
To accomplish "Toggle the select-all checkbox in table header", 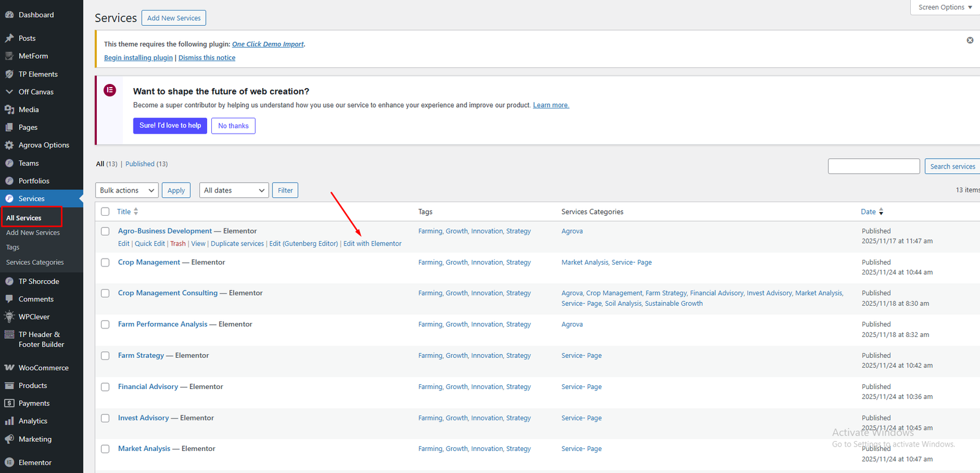I will 105,212.
